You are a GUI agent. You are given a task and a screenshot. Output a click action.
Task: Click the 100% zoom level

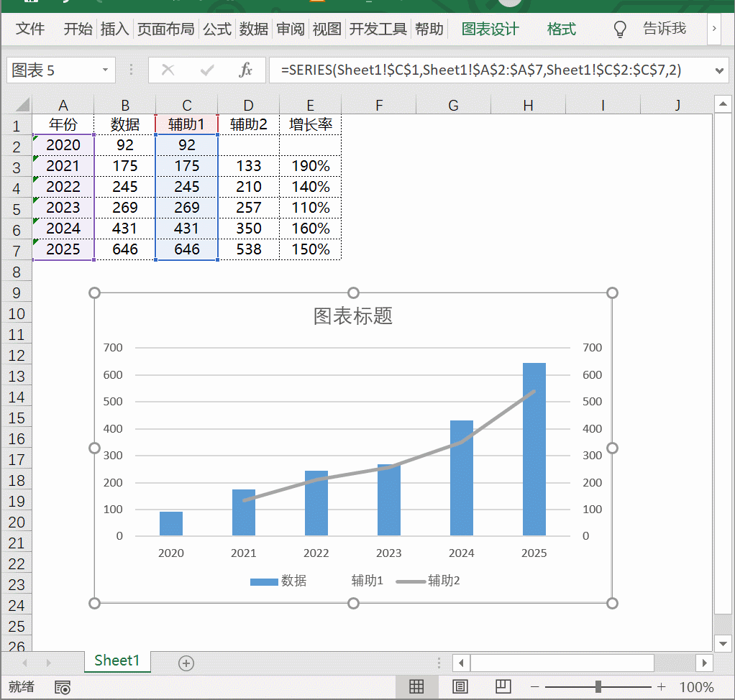click(x=696, y=687)
